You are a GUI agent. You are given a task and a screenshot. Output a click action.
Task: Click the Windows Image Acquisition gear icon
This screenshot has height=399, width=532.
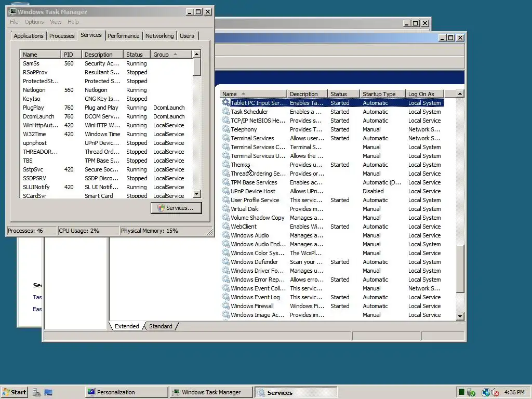click(x=225, y=314)
